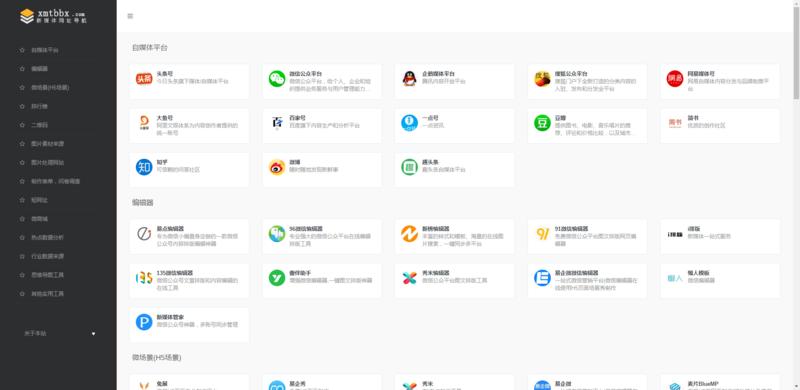Open the 麦片BlueMP card
Image resolution: width=800 pixels, height=390 pixels.
[720, 382]
